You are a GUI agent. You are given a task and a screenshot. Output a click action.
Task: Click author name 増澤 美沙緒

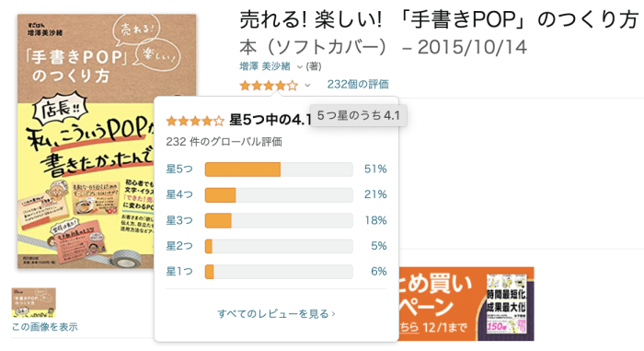265,66
